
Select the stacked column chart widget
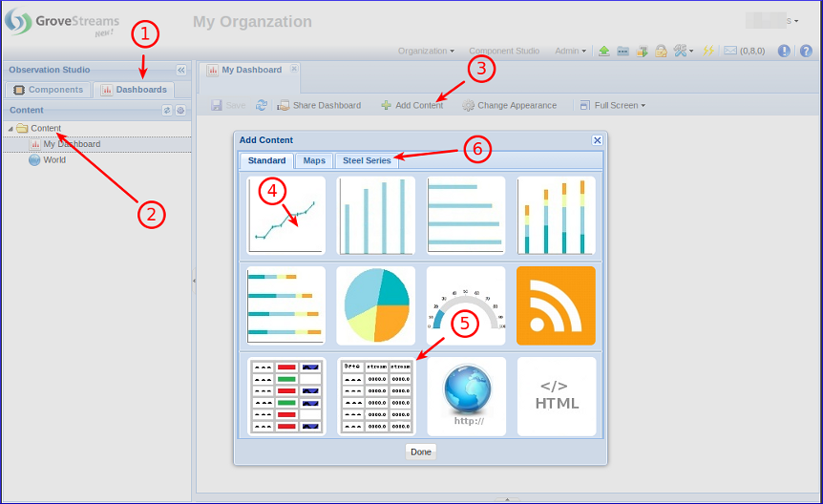coord(556,215)
